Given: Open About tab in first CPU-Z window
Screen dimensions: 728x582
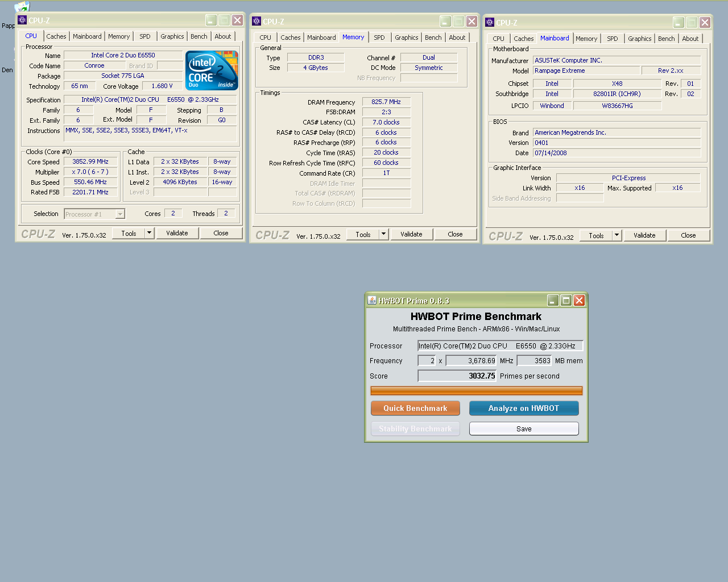Looking at the screenshot, I should [223, 36].
